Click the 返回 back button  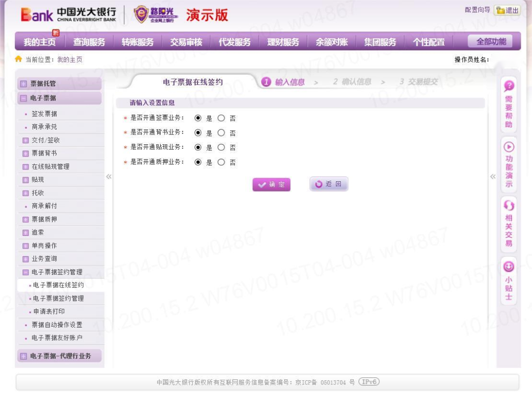329,184
